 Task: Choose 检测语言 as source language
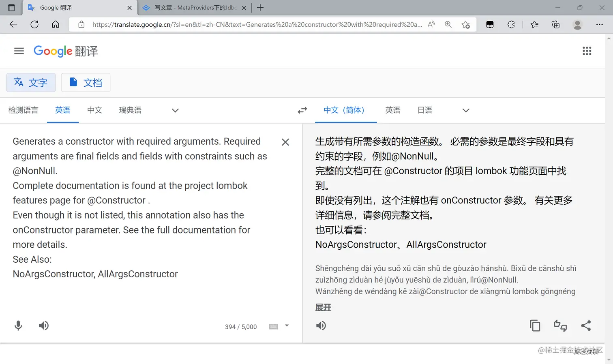[x=23, y=110]
